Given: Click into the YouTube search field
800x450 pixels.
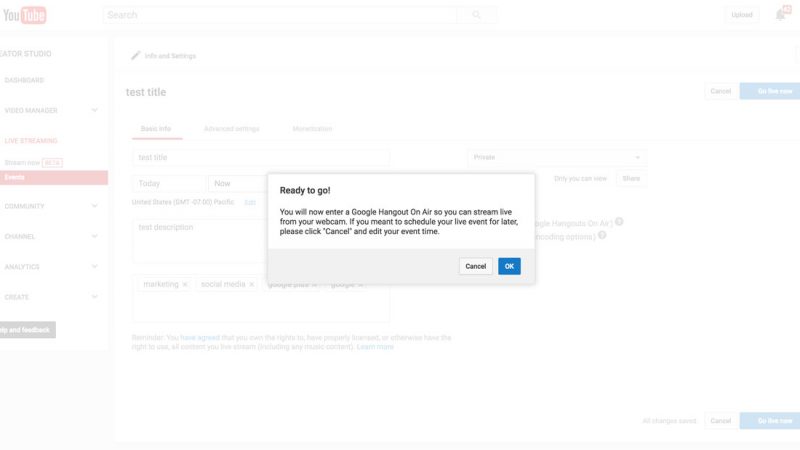Looking at the screenshot, I should (x=280, y=15).
